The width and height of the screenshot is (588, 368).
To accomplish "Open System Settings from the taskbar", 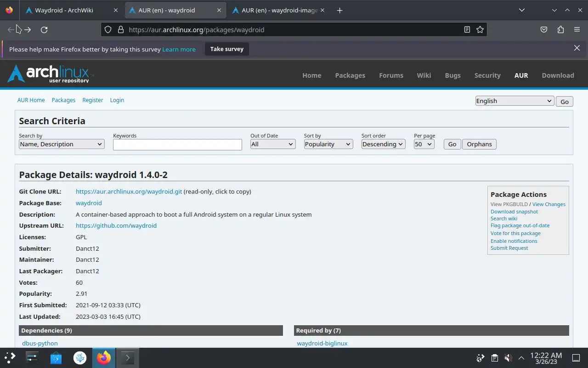I will (x=32, y=357).
